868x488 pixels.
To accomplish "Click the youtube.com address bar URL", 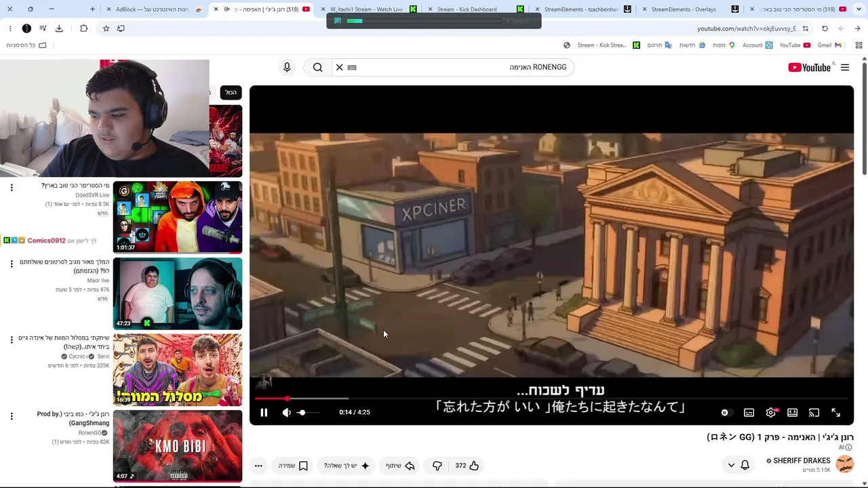I will pos(746,28).
